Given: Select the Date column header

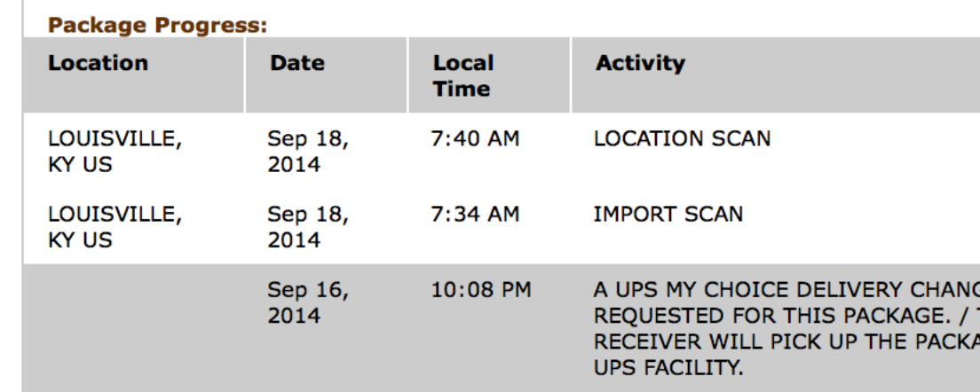Looking at the screenshot, I should pos(296,63).
